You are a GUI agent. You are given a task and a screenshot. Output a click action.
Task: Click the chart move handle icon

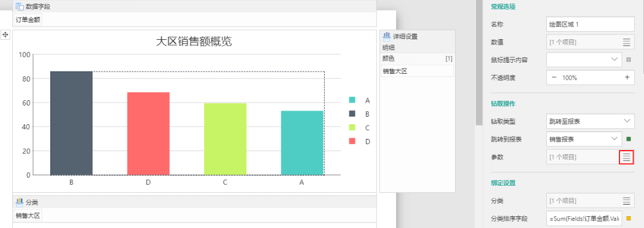tap(5, 35)
